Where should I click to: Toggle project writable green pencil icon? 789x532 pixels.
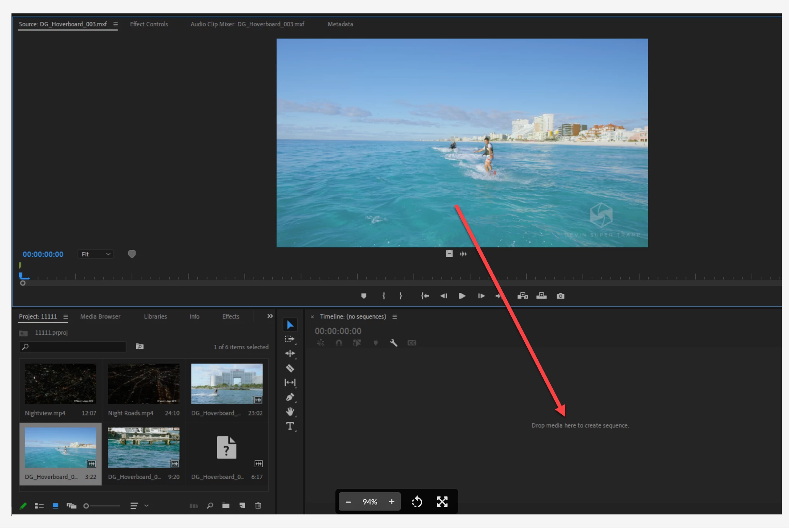23,506
